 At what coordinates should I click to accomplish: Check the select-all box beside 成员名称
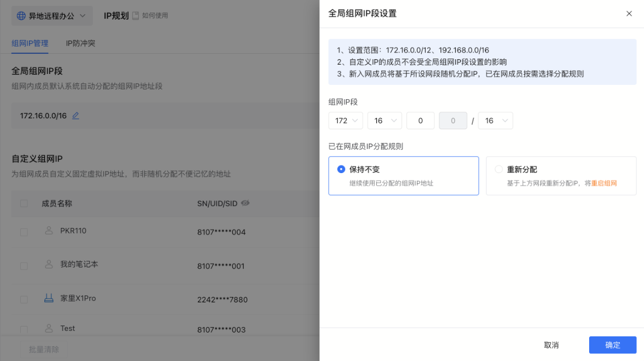coord(24,203)
